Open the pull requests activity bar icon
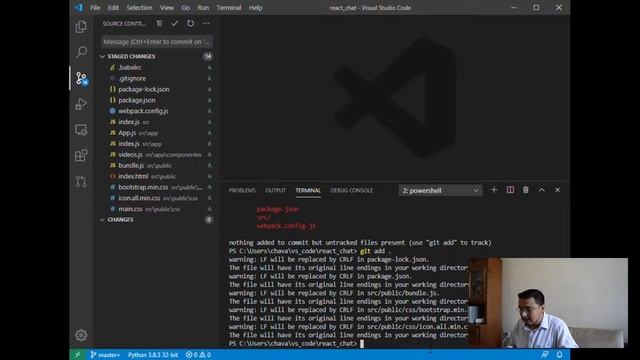The width and height of the screenshot is (640, 360). [x=81, y=181]
